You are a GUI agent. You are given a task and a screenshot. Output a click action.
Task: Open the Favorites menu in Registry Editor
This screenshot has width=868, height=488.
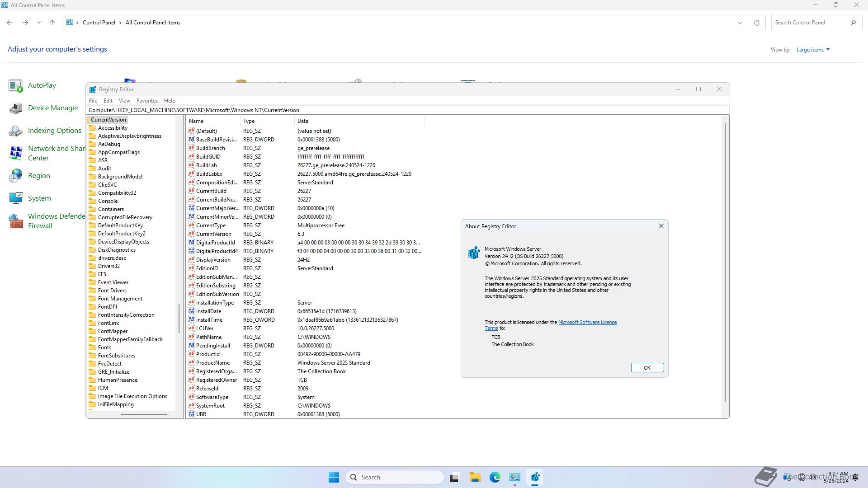147,101
